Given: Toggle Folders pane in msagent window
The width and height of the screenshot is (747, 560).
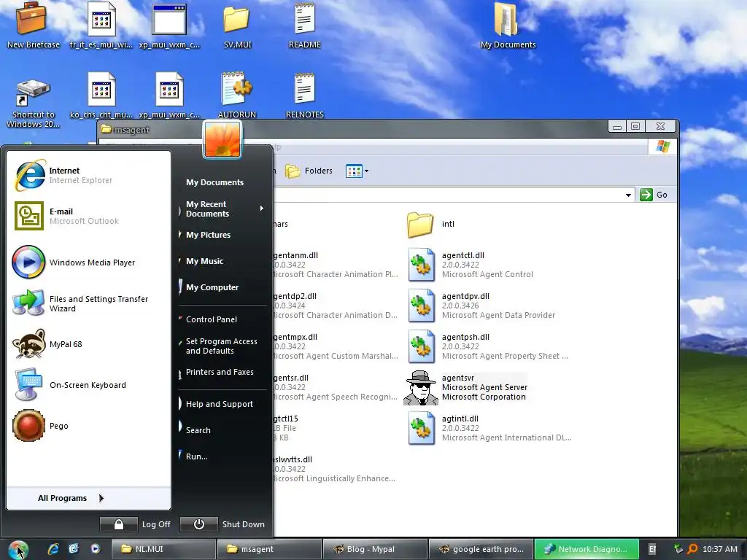Looking at the screenshot, I should [309, 171].
